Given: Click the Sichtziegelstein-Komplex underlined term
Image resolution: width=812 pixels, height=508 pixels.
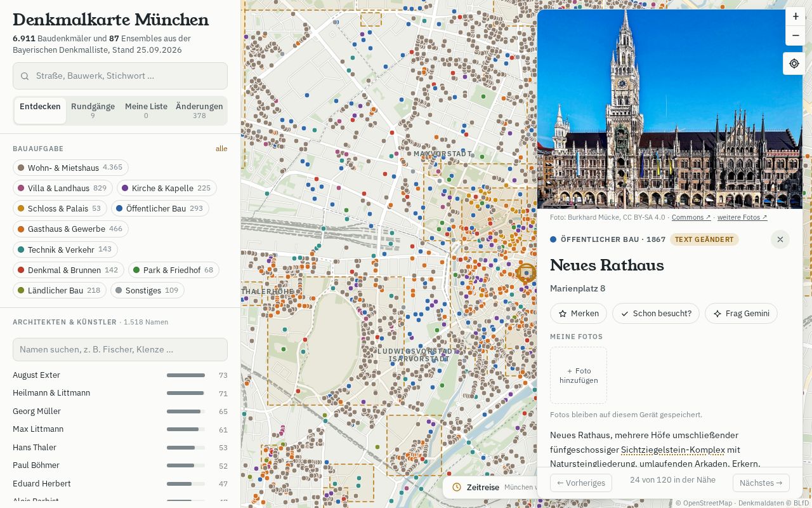Looking at the screenshot, I should click(x=672, y=450).
